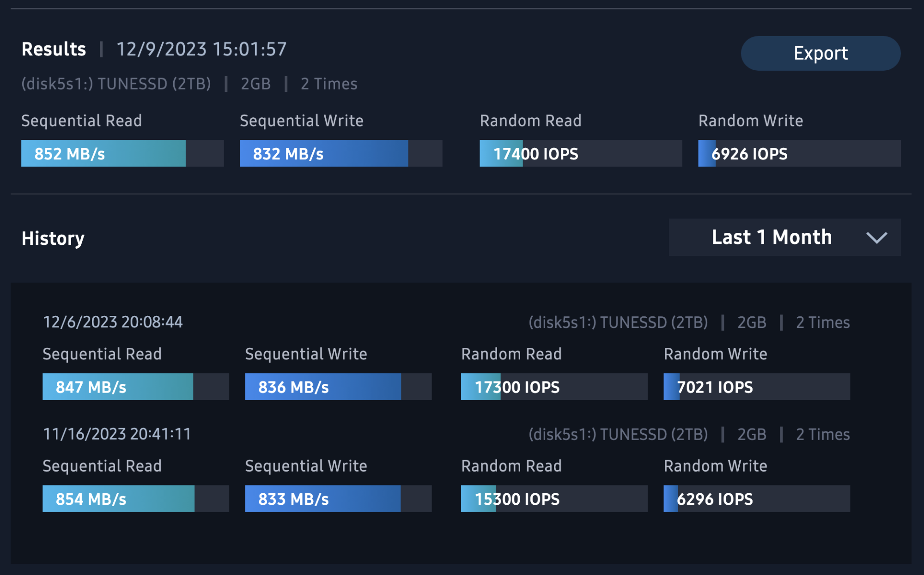Click the 854 MB/s history read bar

pyautogui.click(x=135, y=498)
